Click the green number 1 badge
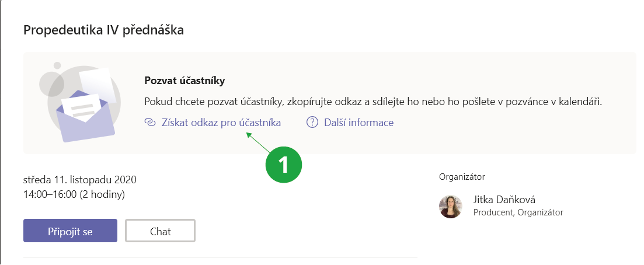 (x=284, y=165)
